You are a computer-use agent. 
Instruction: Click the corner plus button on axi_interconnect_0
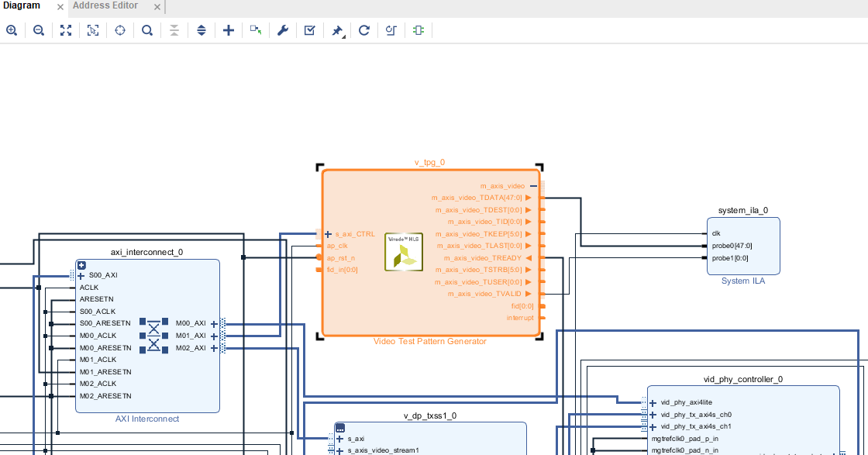coord(81,265)
